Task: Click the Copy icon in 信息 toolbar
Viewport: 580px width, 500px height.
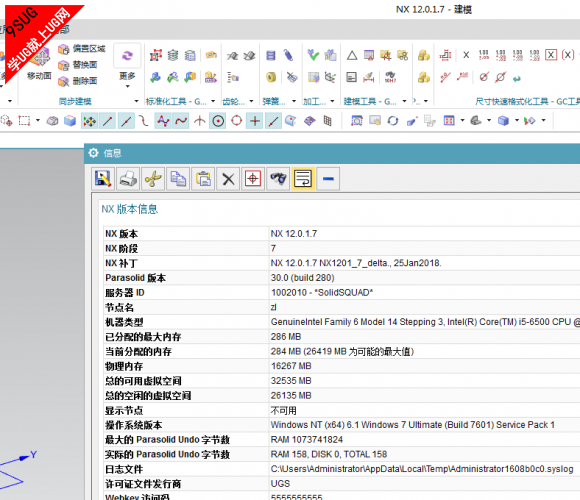Action: [x=178, y=179]
